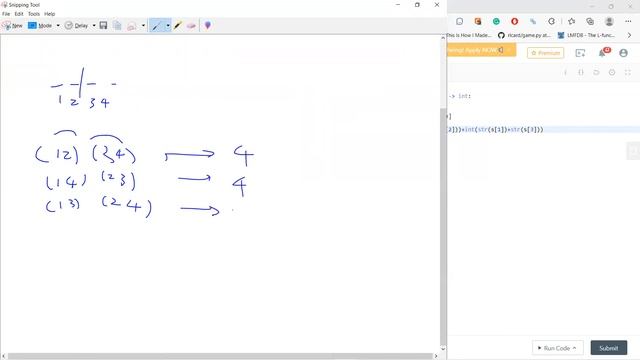640x360 pixels.
Task: Click the Delay timer button
Action: tap(76, 25)
